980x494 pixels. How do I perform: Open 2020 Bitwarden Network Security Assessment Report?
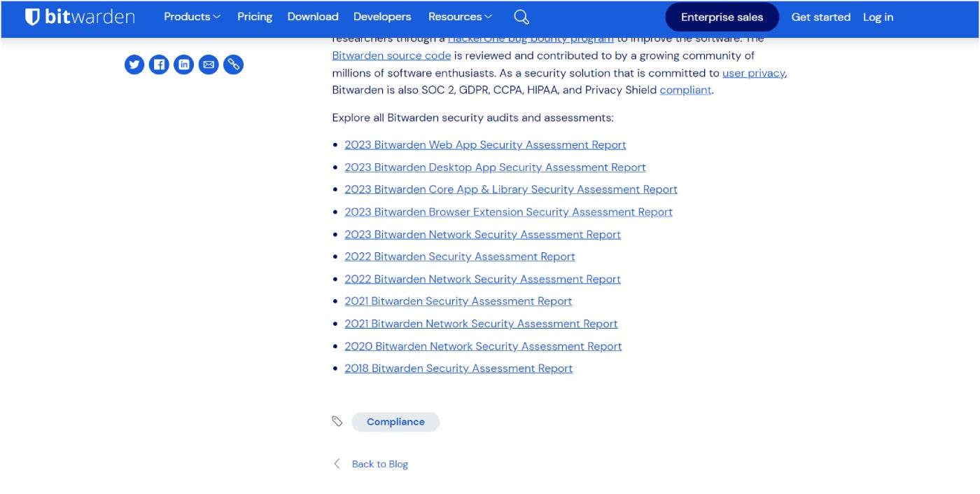483,346
